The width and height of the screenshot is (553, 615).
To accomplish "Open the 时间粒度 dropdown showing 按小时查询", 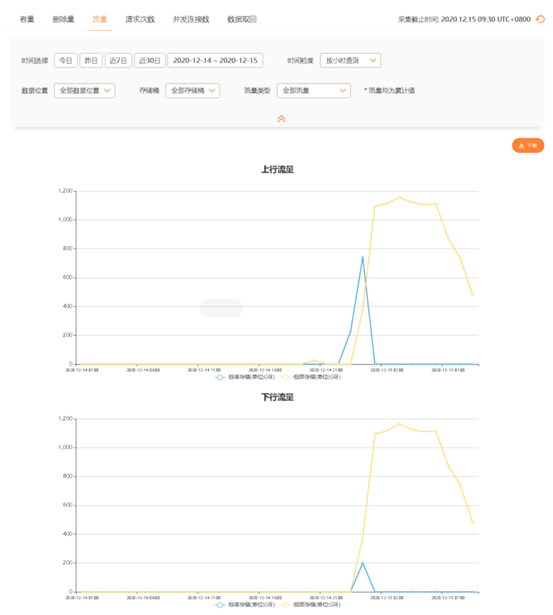I will pyautogui.click(x=350, y=60).
